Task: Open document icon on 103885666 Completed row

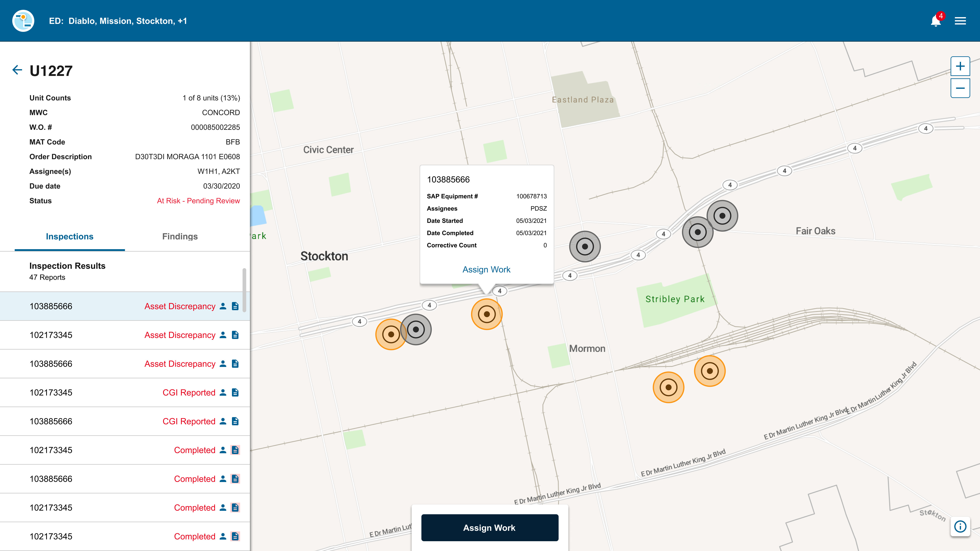Action: click(x=235, y=479)
